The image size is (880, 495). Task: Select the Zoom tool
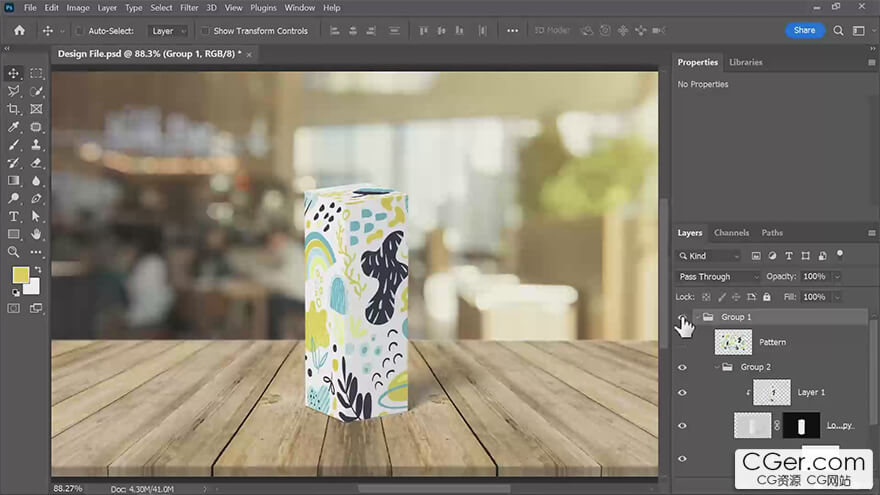[x=13, y=252]
